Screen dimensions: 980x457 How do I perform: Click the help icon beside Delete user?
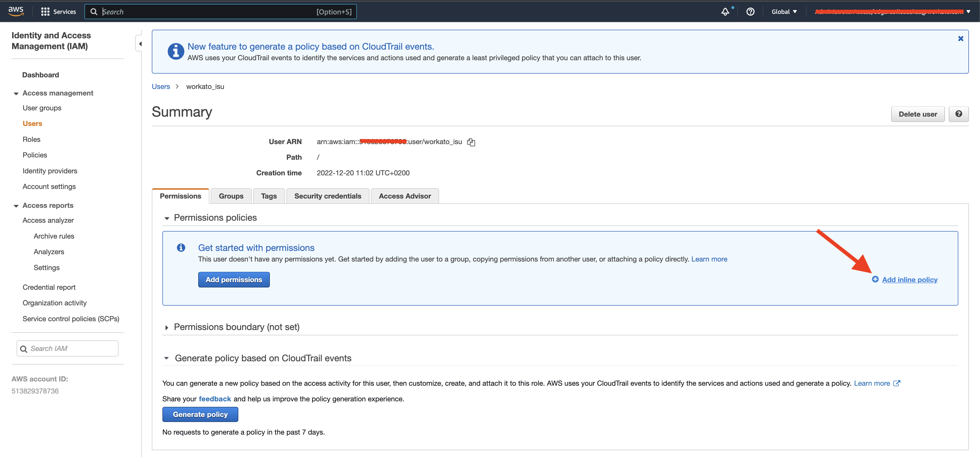pos(959,114)
